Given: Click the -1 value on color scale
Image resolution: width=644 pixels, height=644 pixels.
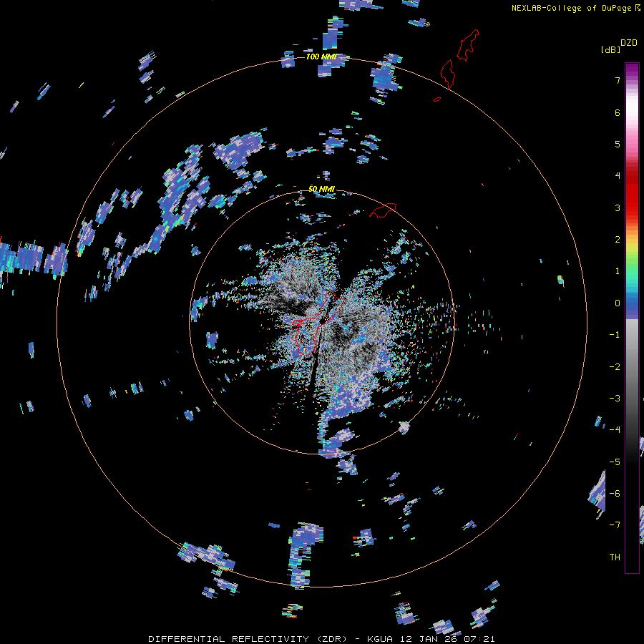Looking at the screenshot, I should click(x=615, y=335).
